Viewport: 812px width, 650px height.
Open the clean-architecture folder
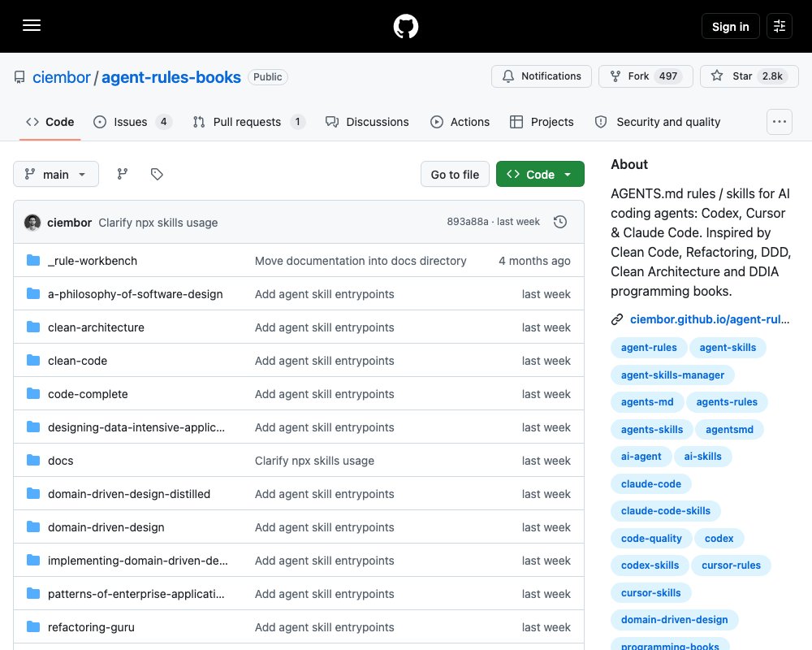click(96, 327)
